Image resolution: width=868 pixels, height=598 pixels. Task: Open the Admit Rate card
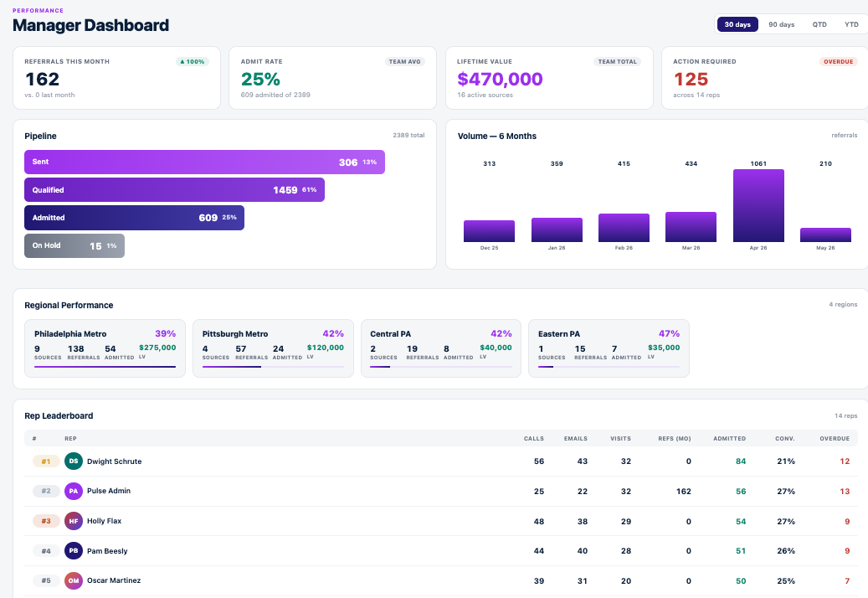pyautogui.click(x=332, y=78)
